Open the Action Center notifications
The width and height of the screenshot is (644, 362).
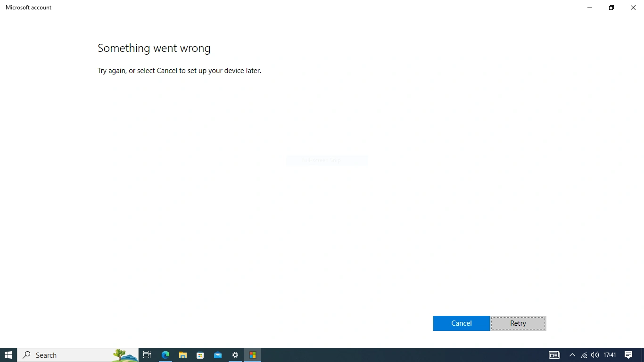point(628,355)
